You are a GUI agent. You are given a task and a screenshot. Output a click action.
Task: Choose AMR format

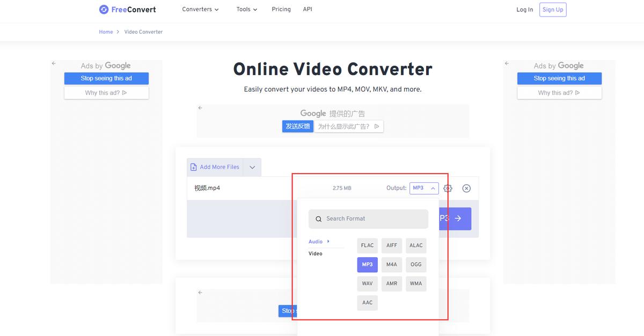(392, 283)
